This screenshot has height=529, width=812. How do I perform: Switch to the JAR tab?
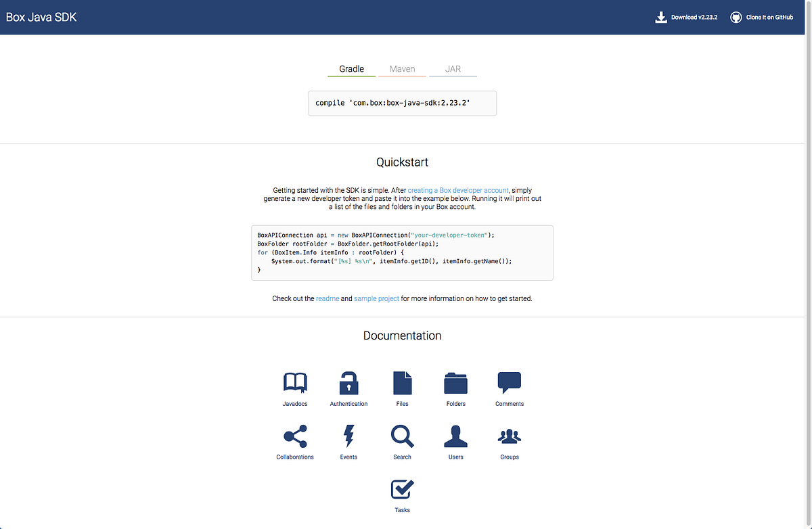[x=453, y=68]
